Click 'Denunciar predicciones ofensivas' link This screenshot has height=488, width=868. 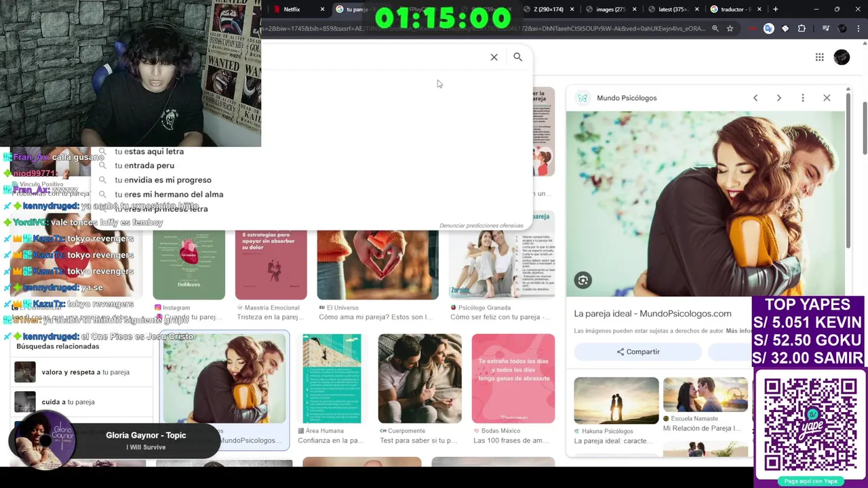481,225
